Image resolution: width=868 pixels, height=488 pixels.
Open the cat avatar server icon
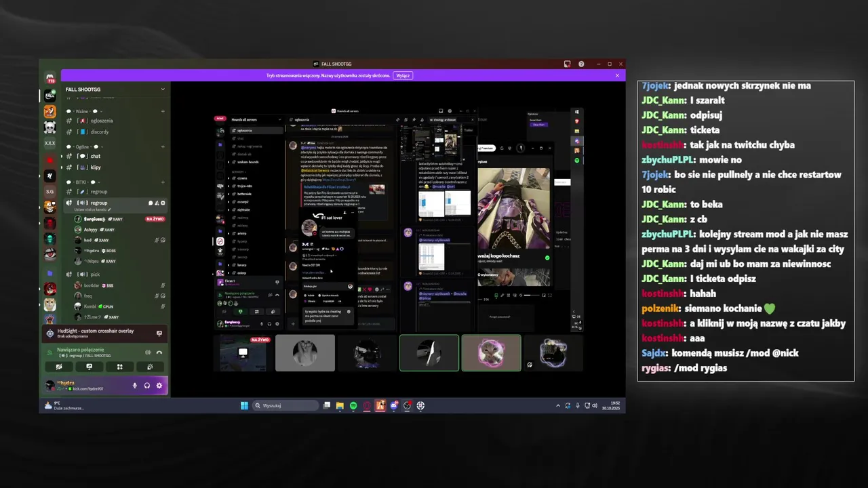[50, 304]
